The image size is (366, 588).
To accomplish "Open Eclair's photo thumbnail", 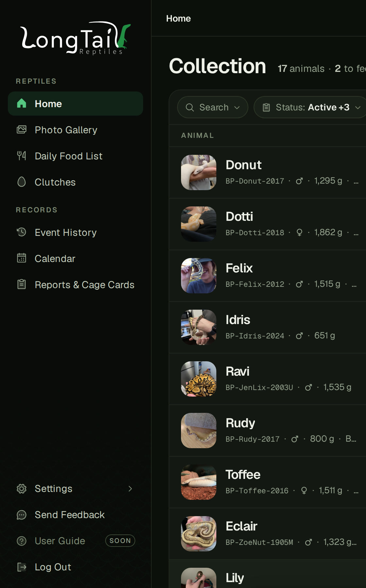I will 199,534.
